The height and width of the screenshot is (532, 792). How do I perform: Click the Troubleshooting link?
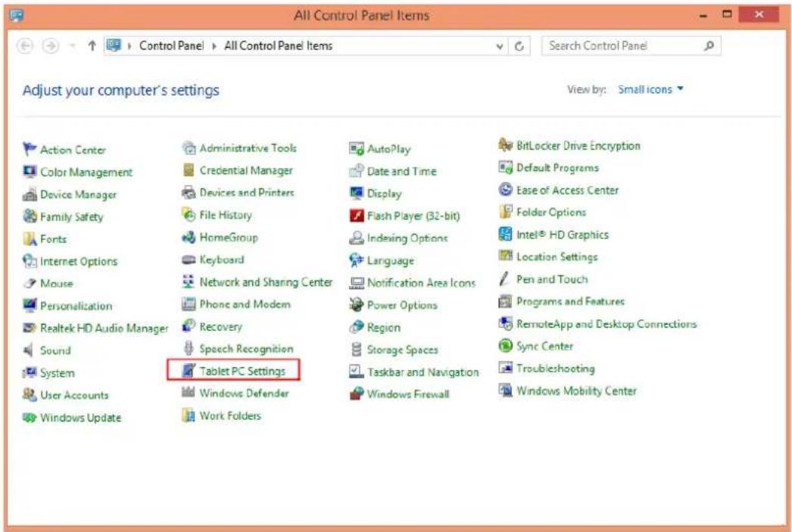[x=556, y=368]
